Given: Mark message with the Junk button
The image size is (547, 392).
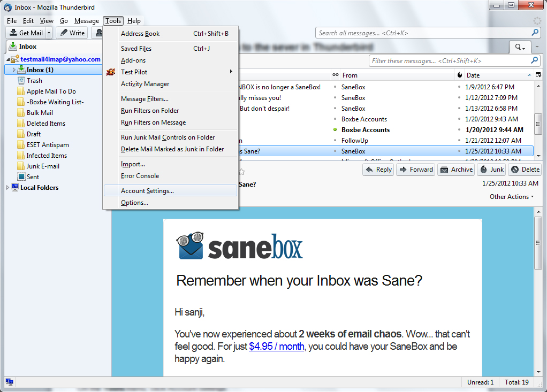Looking at the screenshot, I should [x=492, y=170].
